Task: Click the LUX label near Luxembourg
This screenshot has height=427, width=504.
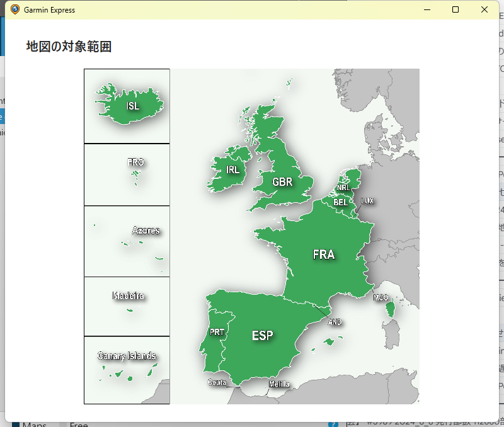Action: click(367, 201)
